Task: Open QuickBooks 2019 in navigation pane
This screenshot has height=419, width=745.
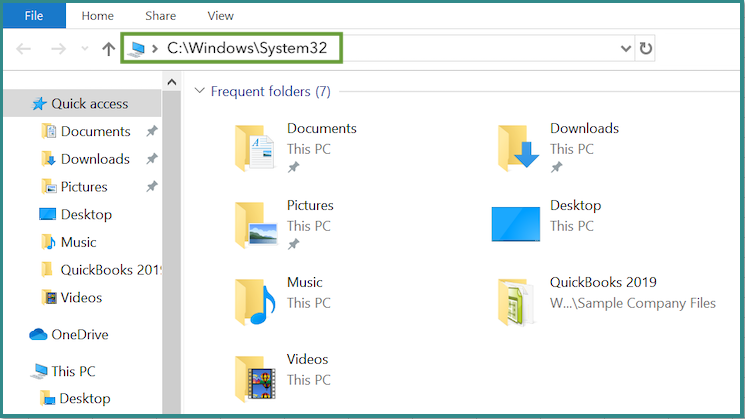Action: pos(111,270)
